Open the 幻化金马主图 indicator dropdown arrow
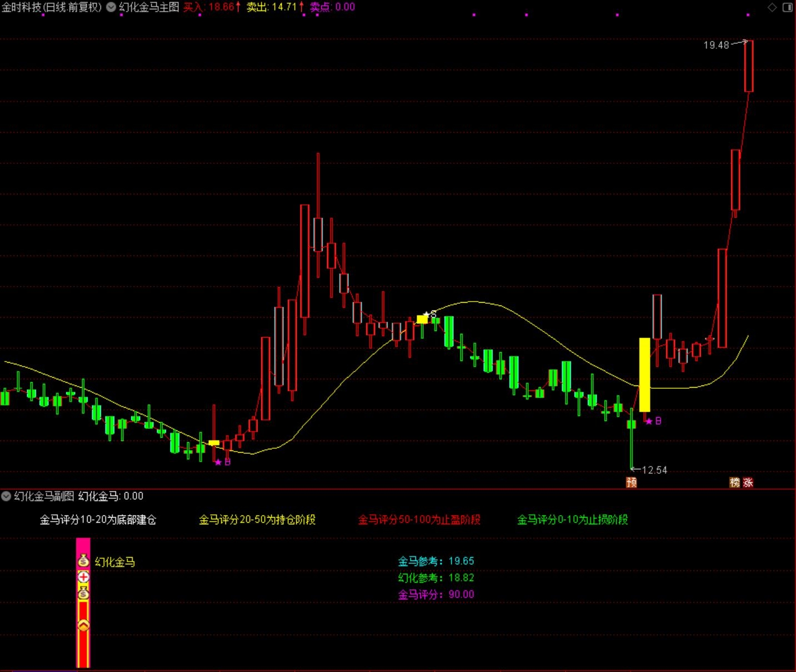The image size is (796, 672). pos(111,7)
